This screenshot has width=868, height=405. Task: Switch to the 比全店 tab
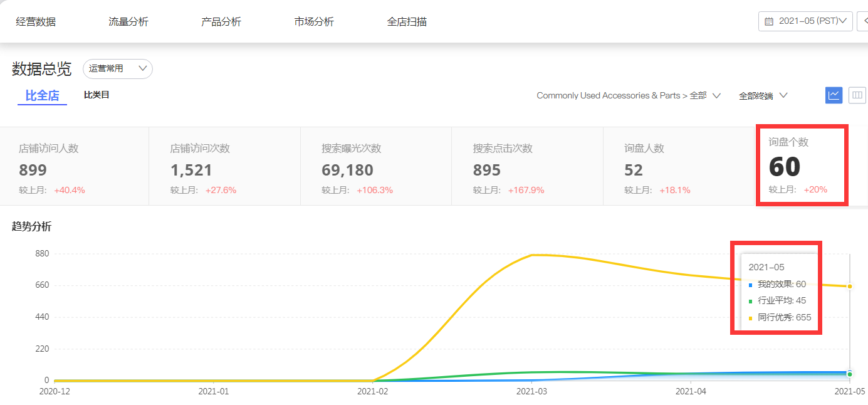[42, 96]
